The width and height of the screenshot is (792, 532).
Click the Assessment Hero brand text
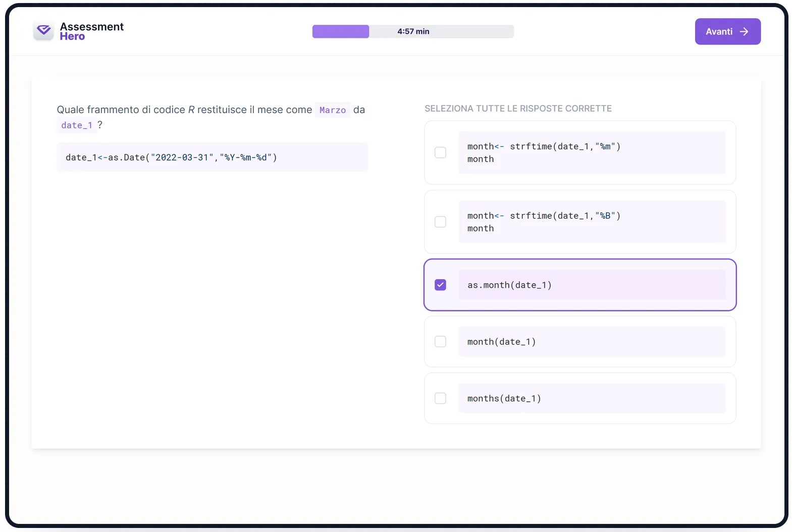tap(91, 31)
